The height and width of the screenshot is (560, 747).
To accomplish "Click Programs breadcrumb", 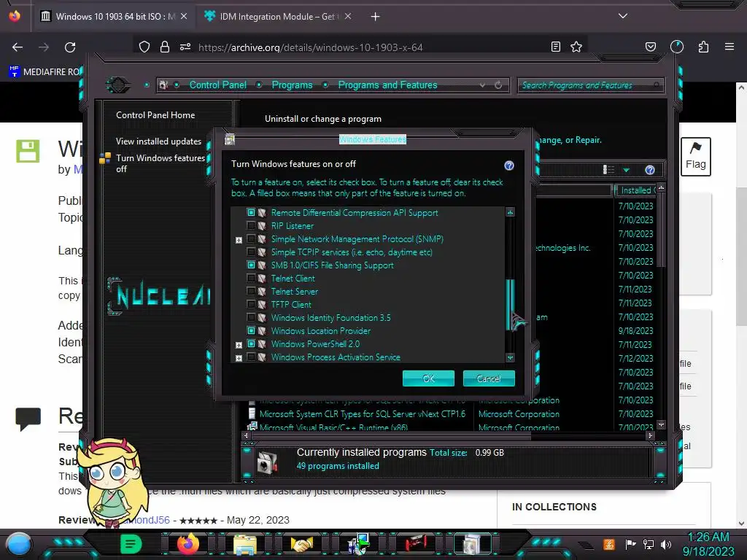I will tap(292, 85).
